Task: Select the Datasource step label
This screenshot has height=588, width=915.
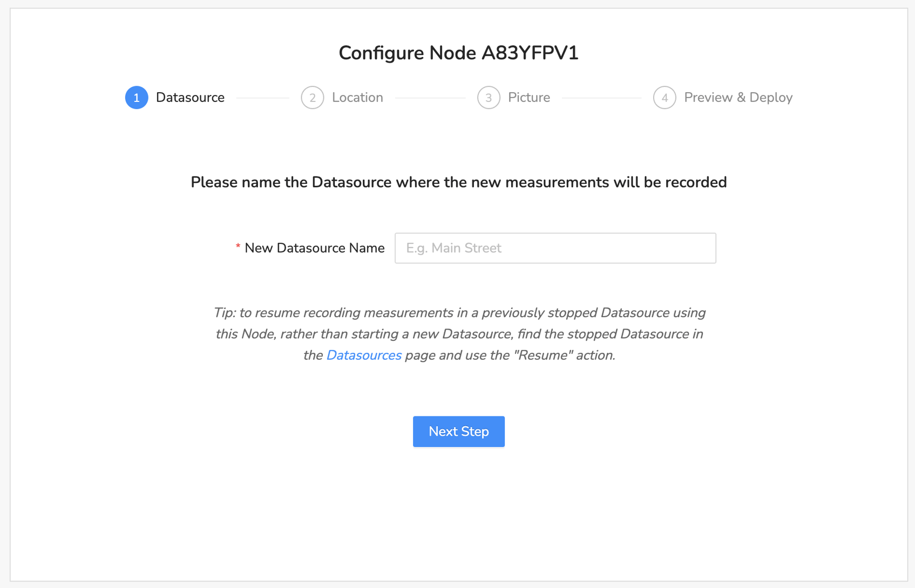Action: (190, 98)
